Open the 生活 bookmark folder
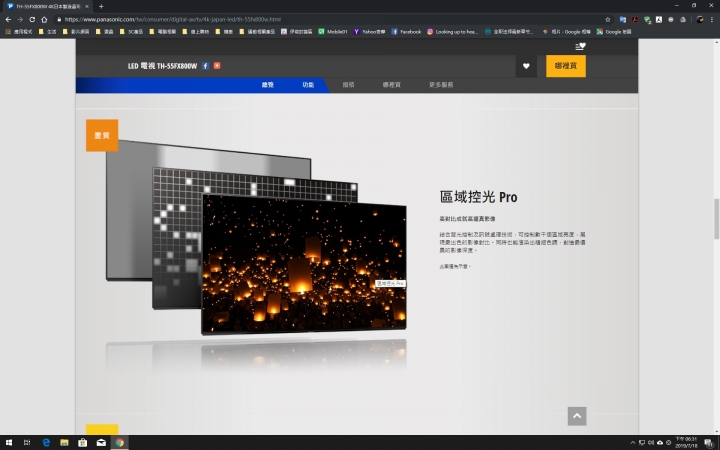The width and height of the screenshot is (720, 450). pos(48,32)
